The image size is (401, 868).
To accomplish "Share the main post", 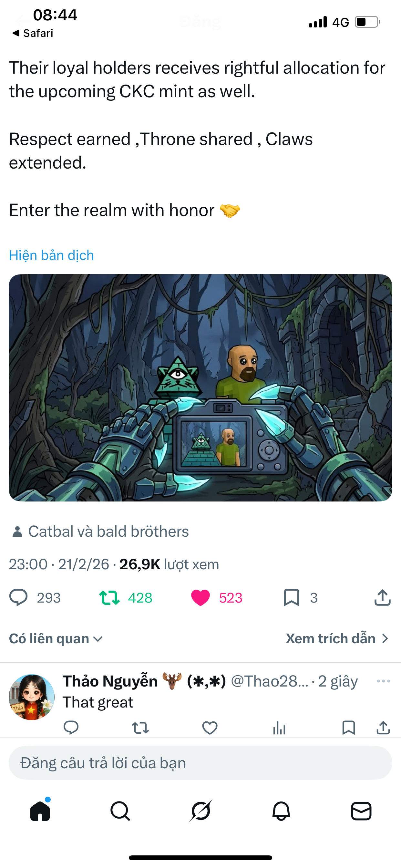I will [383, 597].
